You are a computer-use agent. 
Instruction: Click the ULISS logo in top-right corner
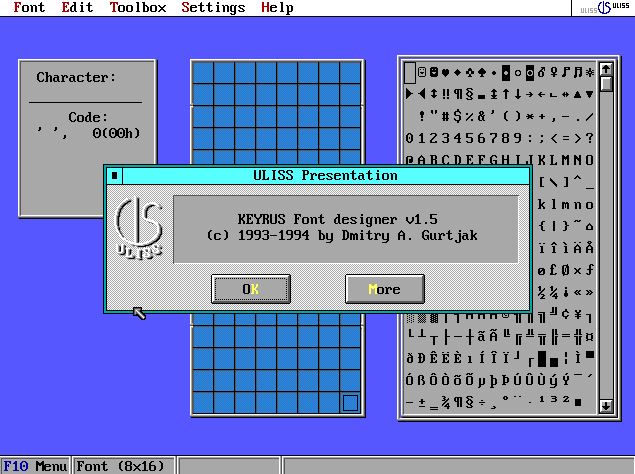pyautogui.click(x=603, y=8)
